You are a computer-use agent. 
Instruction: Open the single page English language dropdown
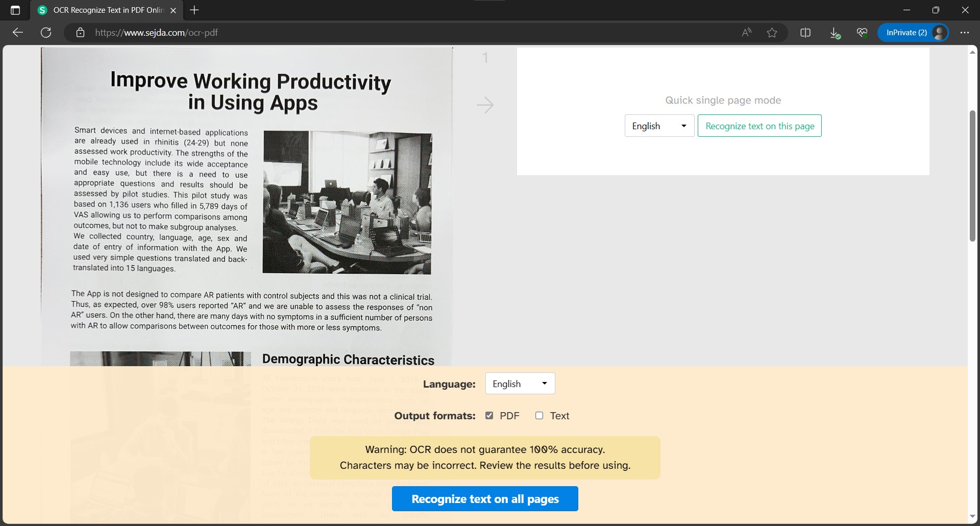pos(659,126)
